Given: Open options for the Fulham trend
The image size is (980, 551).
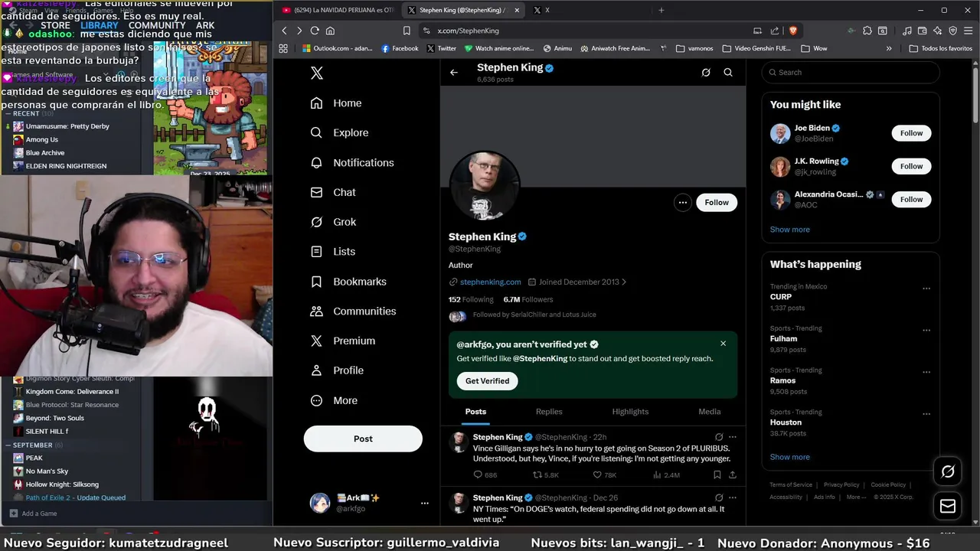Looking at the screenshot, I should (926, 331).
